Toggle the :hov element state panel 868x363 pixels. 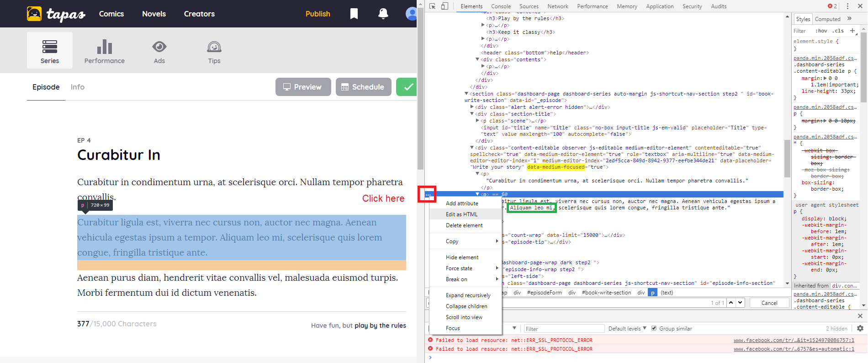pyautogui.click(x=821, y=31)
